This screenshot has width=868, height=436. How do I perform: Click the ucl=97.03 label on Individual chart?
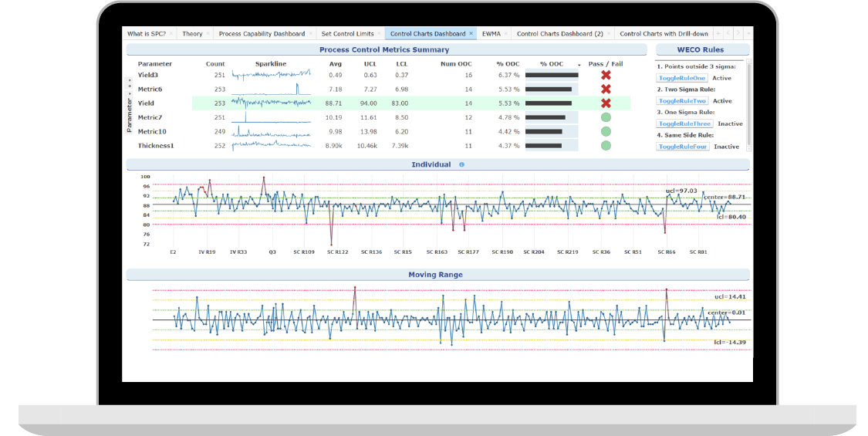point(681,191)
